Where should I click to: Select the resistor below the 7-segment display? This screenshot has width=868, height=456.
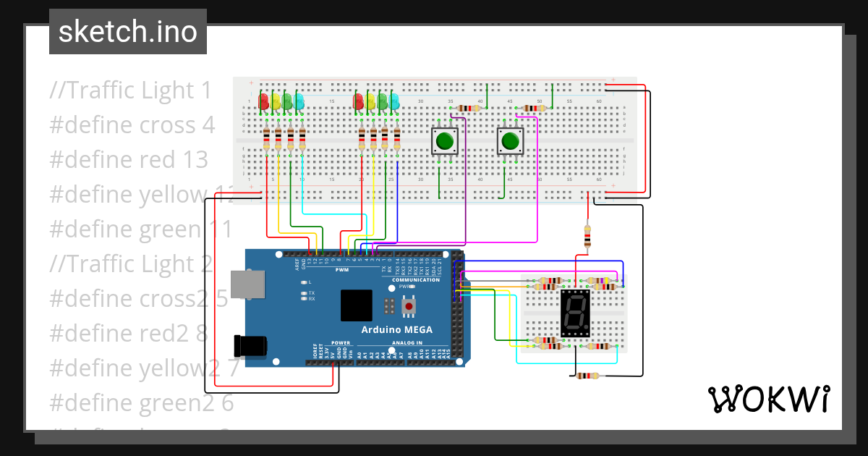tap(589, 376)
